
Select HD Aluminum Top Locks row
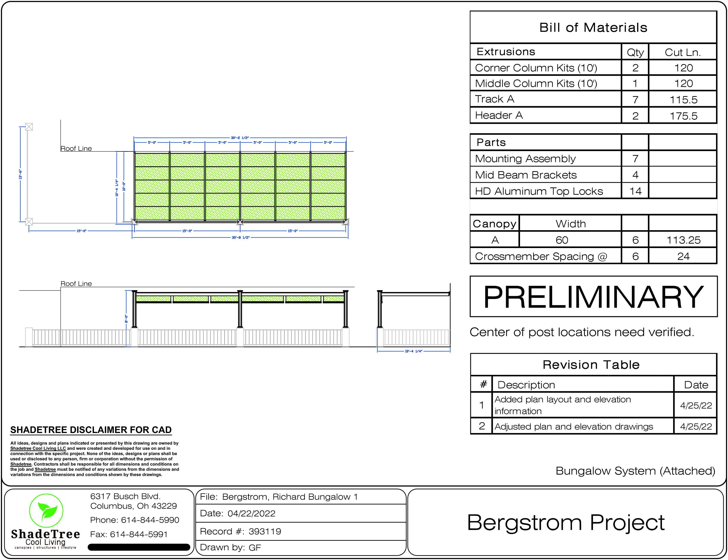pos(593,191)
